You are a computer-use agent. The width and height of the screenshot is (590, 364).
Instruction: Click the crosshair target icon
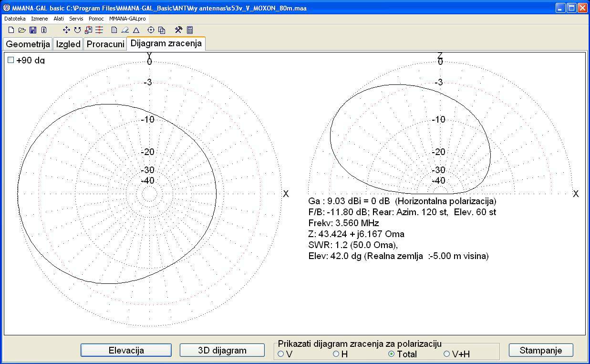(151, 30)
